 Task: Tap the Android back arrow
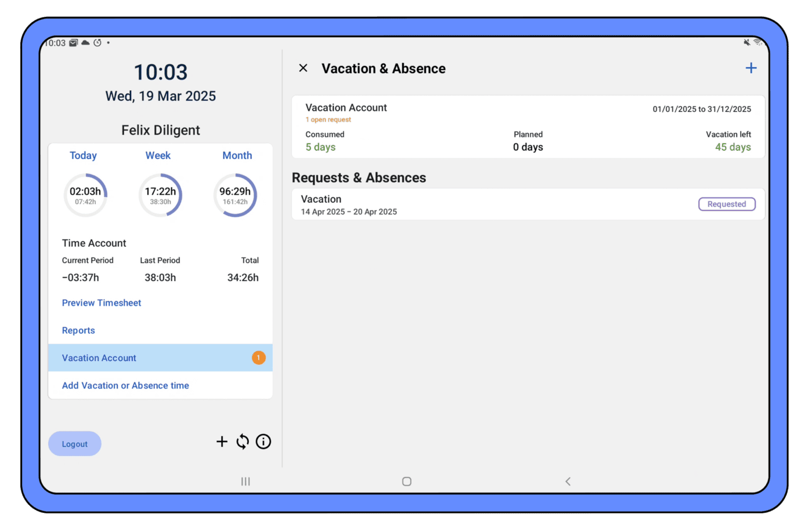click(568, 482)
